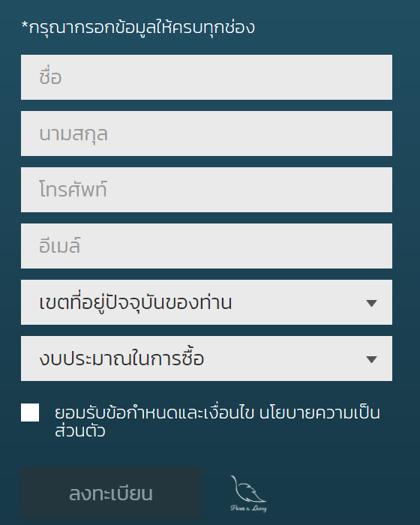Viewport: 420px width, 525px height.
Task: Toggle checkbox via ยอมรับข้อกำหนดและเงื่อนไข label
Action: click(154, 412)
